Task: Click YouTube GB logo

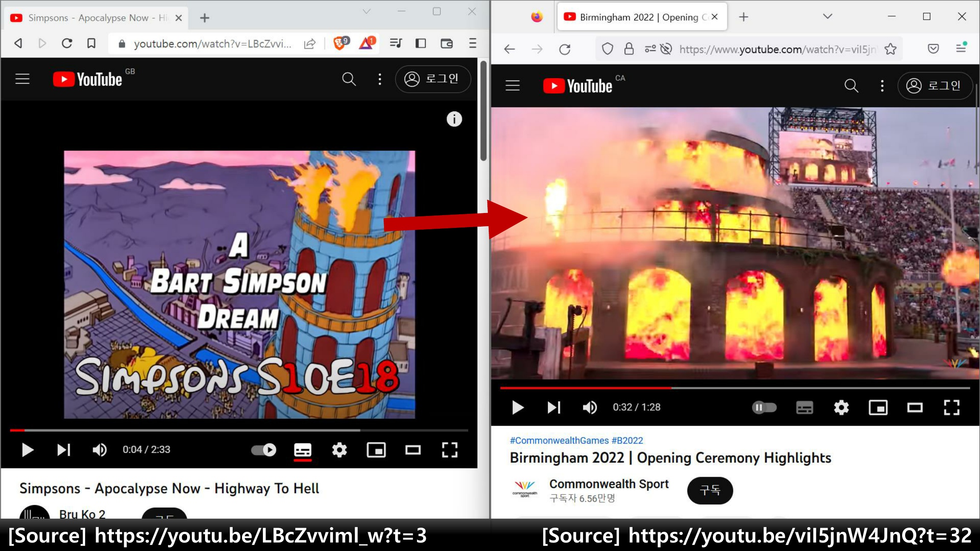Action: [88, 79]
